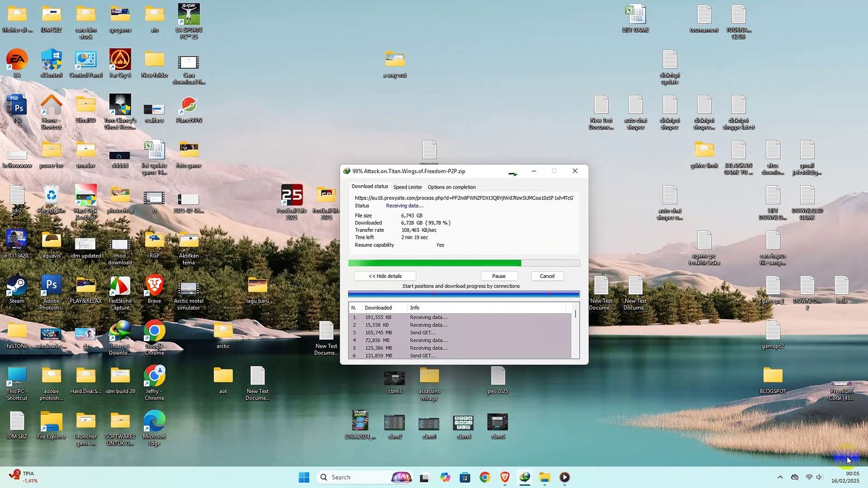Select connection row with 191,555 KB downloaded
This screenshot has height=488, width=868.
coord(461,317)
